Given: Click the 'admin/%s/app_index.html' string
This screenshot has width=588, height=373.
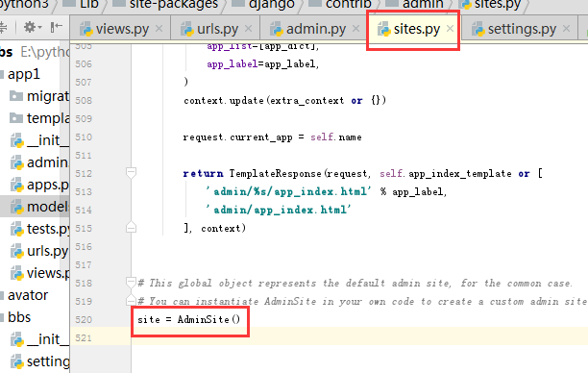Looking at the screenshot, I should coord(289,191).
